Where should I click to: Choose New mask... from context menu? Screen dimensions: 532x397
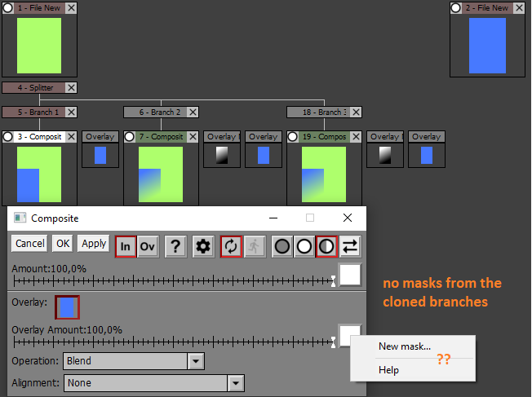(404, 346)
